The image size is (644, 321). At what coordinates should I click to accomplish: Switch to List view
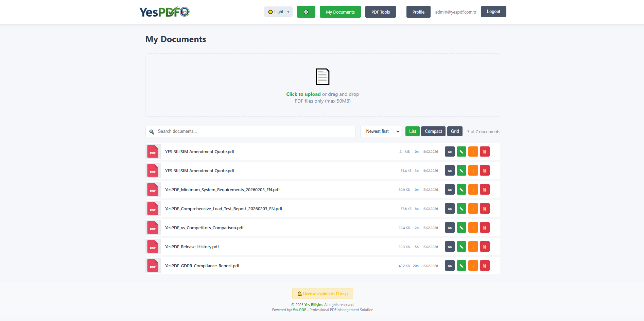413,131
